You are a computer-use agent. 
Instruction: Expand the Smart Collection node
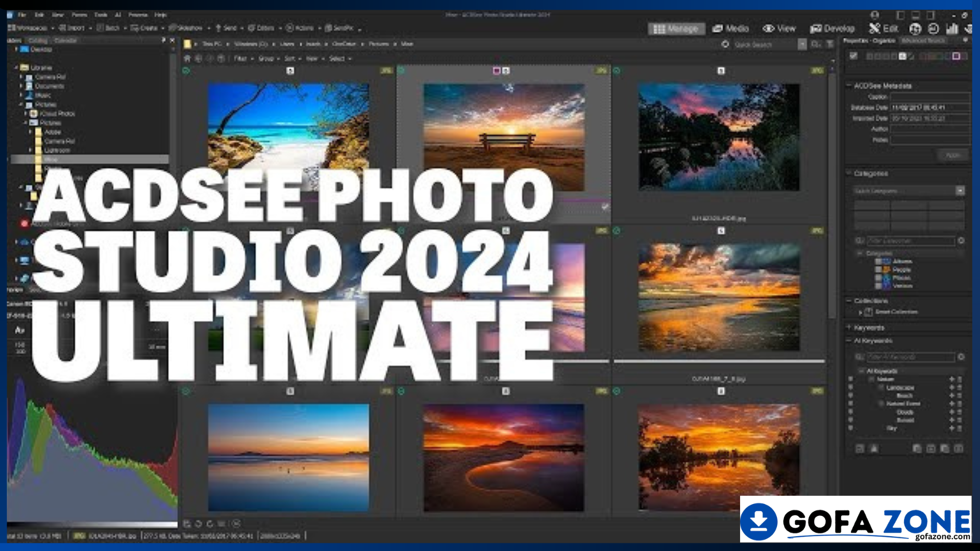pyautogui.click(x=861, y=312)
